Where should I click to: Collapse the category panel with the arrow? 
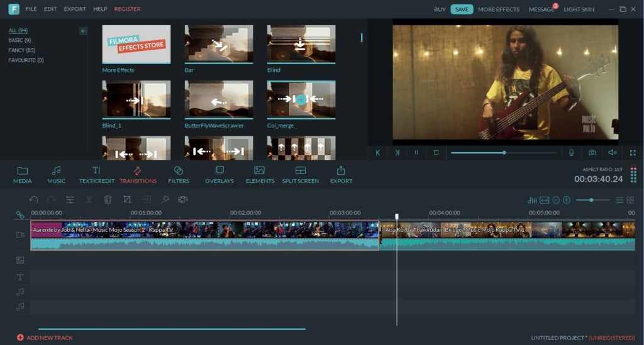pos(84,31)
